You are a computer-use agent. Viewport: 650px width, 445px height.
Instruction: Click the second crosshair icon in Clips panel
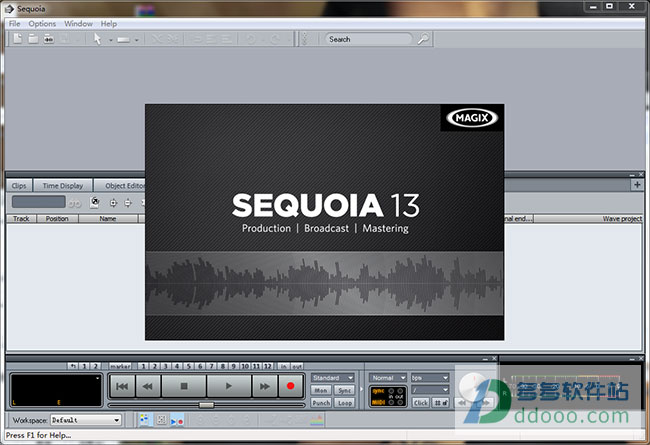point(128,203)
